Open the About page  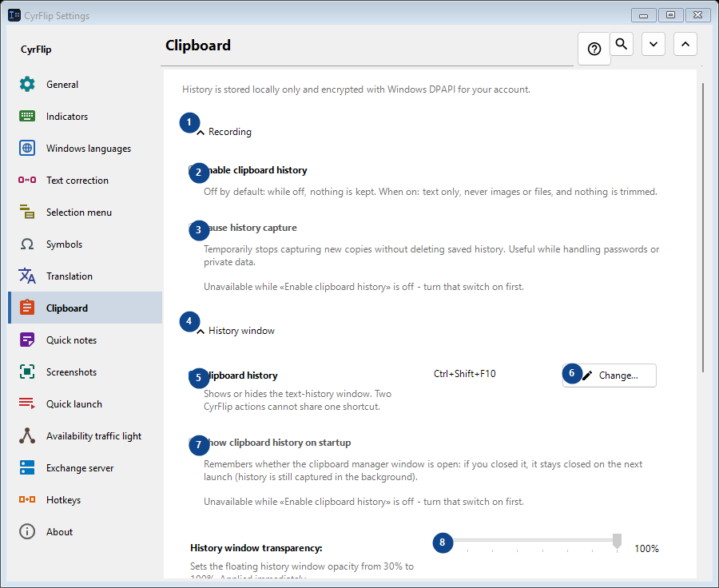coord(85,532)
